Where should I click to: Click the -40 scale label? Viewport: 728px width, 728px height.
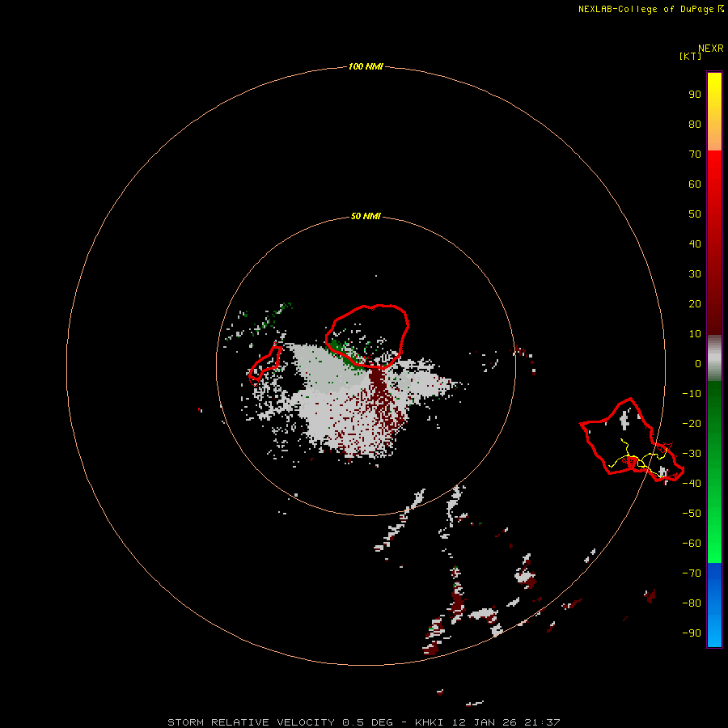692,484
